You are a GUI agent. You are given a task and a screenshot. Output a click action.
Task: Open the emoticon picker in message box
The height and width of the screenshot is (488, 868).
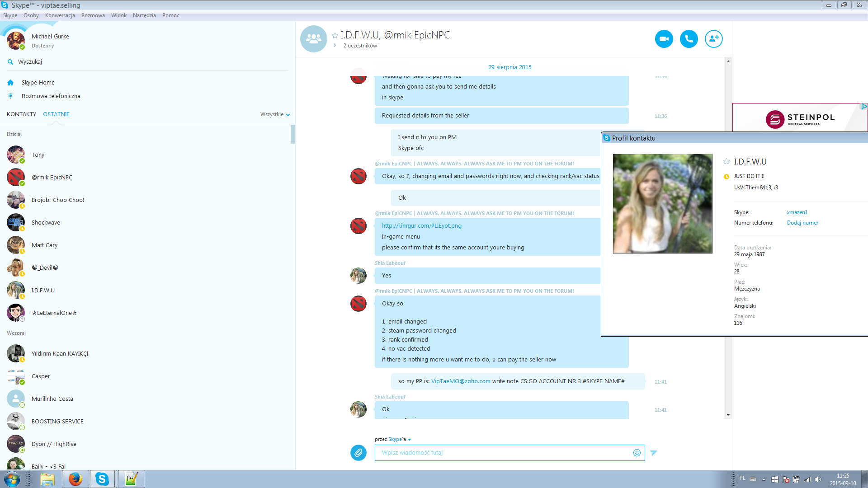pos(637,453)
